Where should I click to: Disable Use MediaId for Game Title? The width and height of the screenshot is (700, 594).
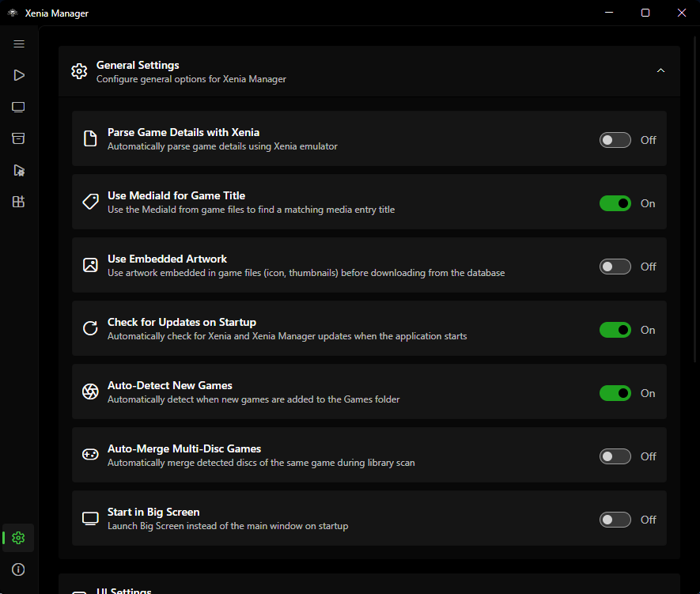click(615, 203)
